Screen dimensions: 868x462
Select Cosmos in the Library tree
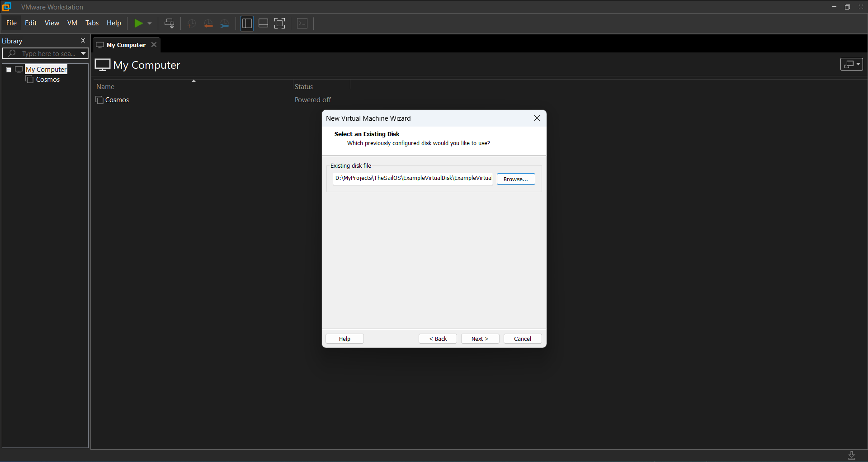click(48, 80)
